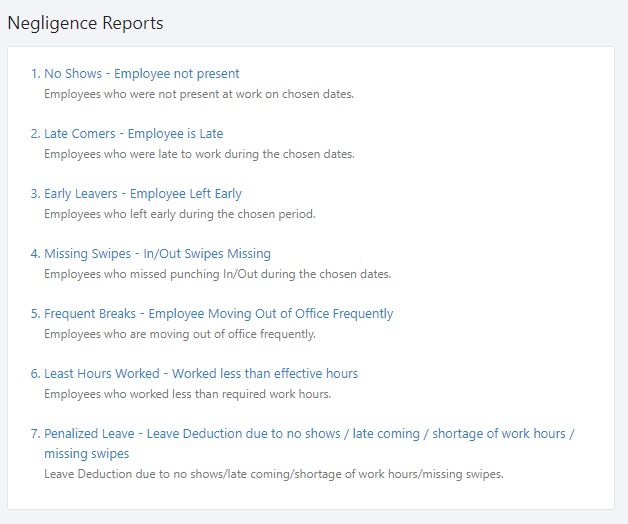Screen dimensions: 628x524
Task: Click the Negligence Reports page heading
Action: tap(85, 23)
